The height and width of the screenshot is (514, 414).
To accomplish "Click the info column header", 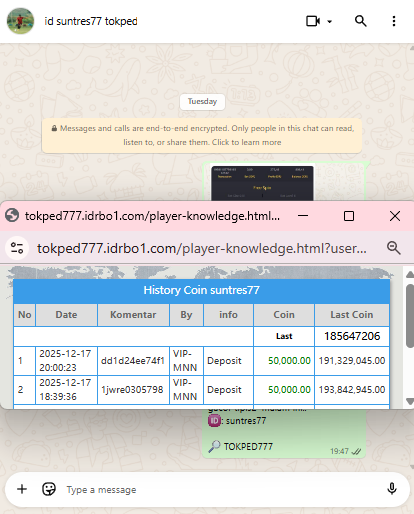I will [228, 315].
